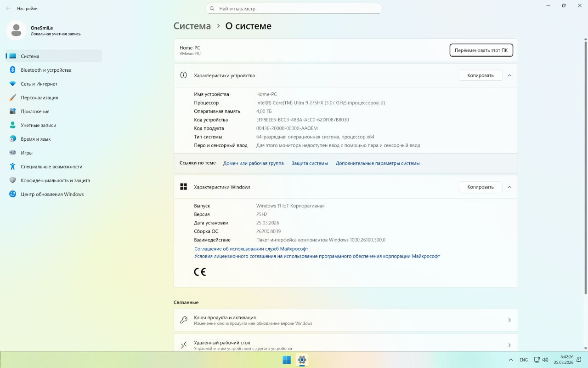Click the Система breadcrumb in page title
This screenshot has height=368, width=588.
pos(192,26)
